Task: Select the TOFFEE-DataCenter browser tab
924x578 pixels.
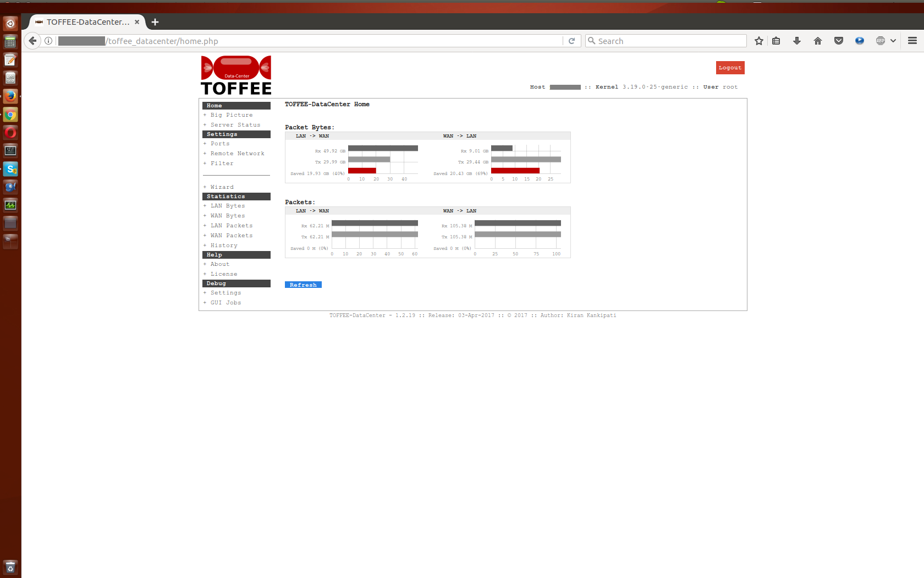Action: click(x=88, y=22)
